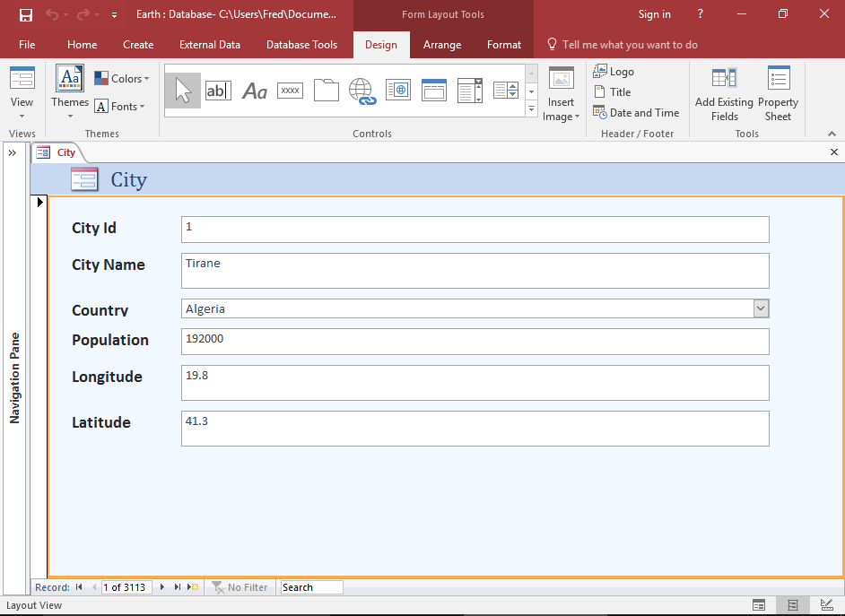Pick the Web Browser Control icon
Screen dimensions: 845x616
point(397,90)
